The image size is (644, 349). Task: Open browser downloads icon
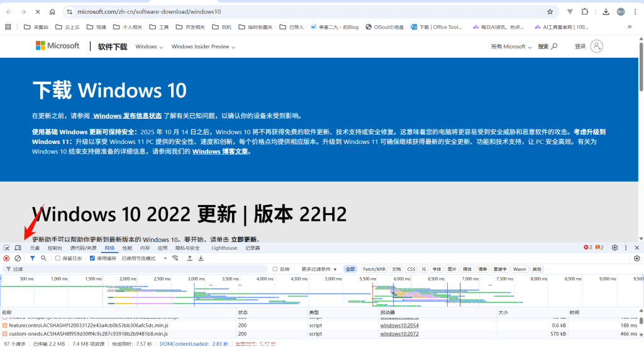pyautogui.click(x=606, y=12)
